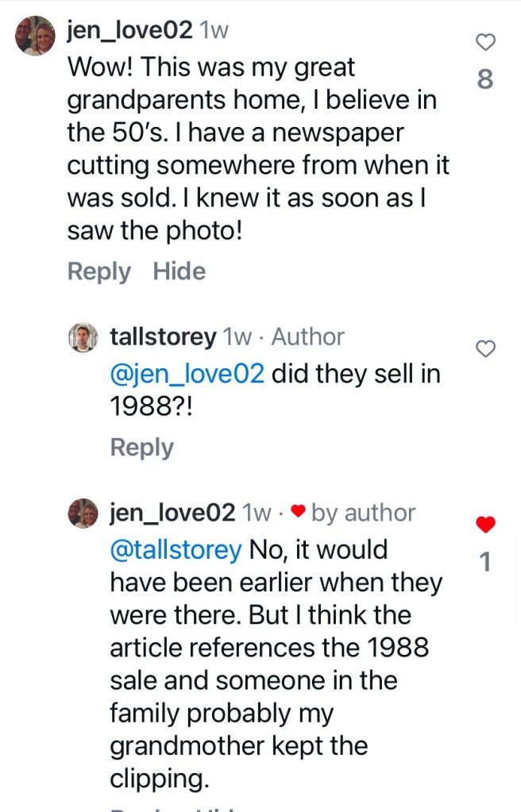Tap the "Author" label beside tallstorey
This screenshot has height=812, width=521.
pos(308,337)
